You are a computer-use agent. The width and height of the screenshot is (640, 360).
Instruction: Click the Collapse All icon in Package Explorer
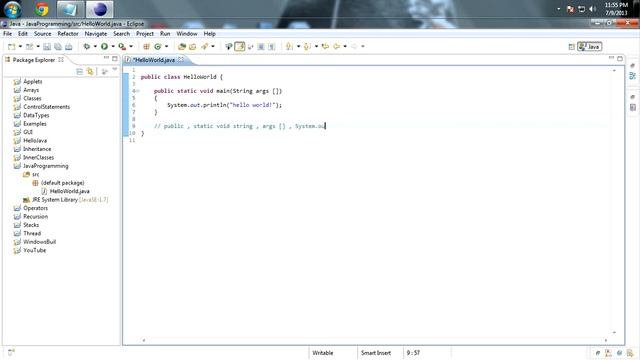[x=80, y=71]
